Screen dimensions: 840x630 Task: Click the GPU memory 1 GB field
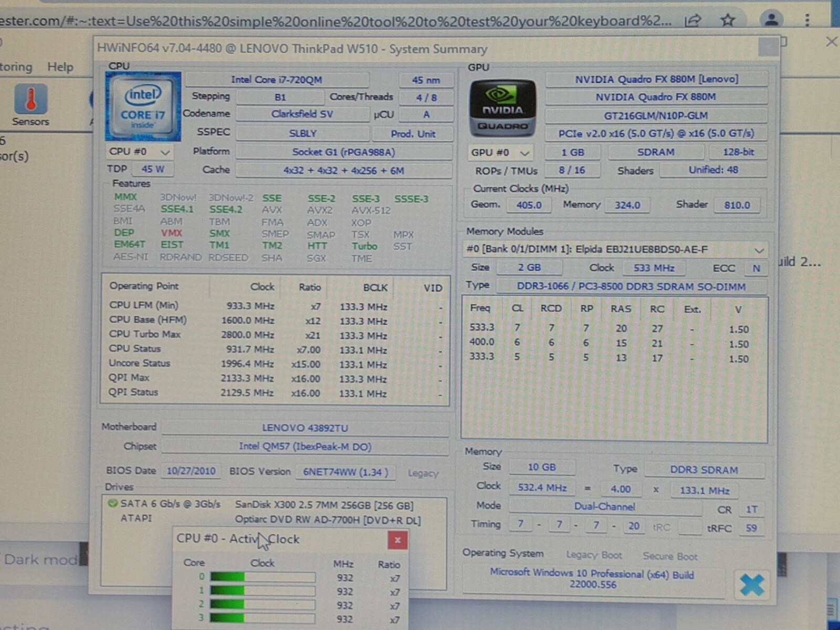[x=572, y=152]
